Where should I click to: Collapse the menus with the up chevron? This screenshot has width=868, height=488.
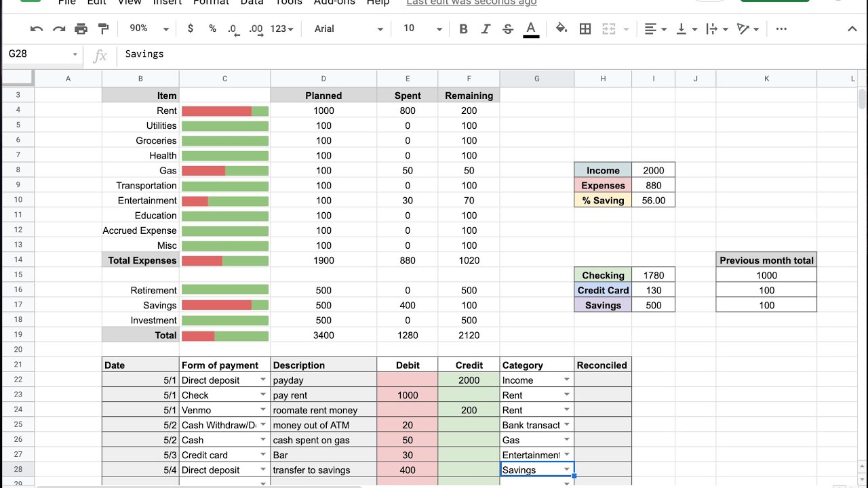point(852,28)
